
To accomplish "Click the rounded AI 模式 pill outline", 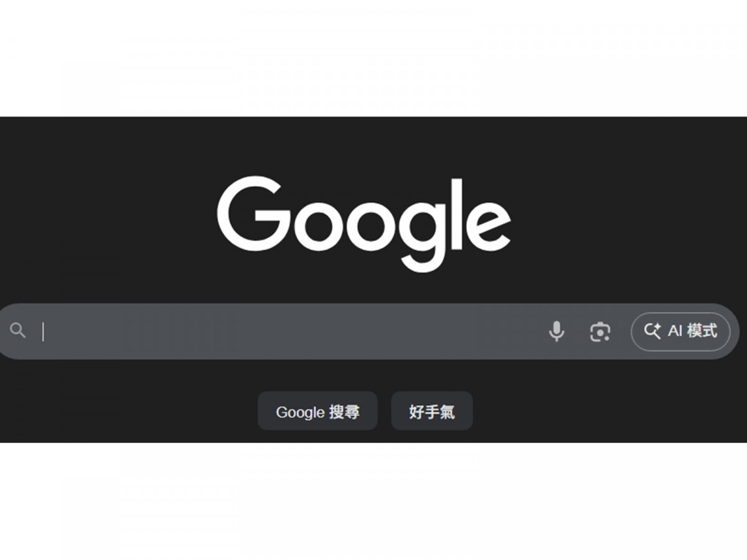I will pyautogui.click(x=680, y=331).
